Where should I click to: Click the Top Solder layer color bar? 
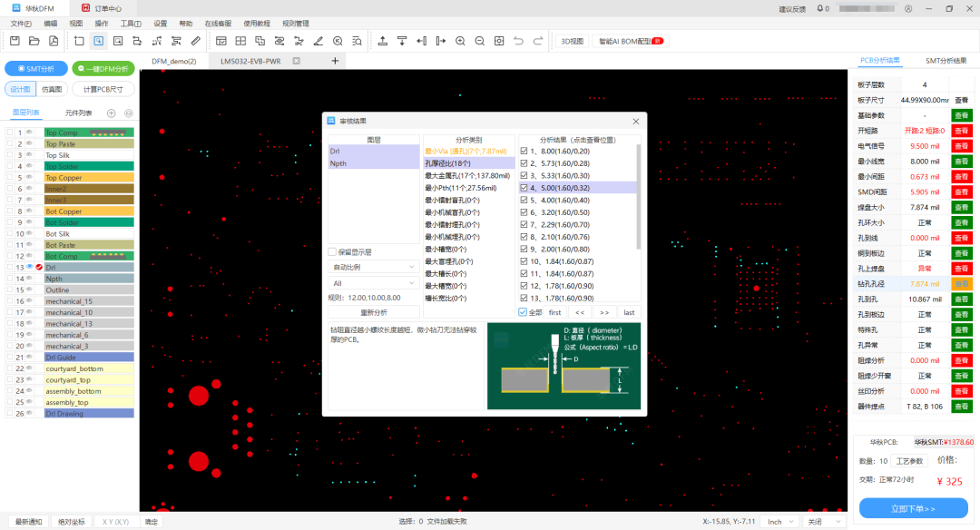89,166
